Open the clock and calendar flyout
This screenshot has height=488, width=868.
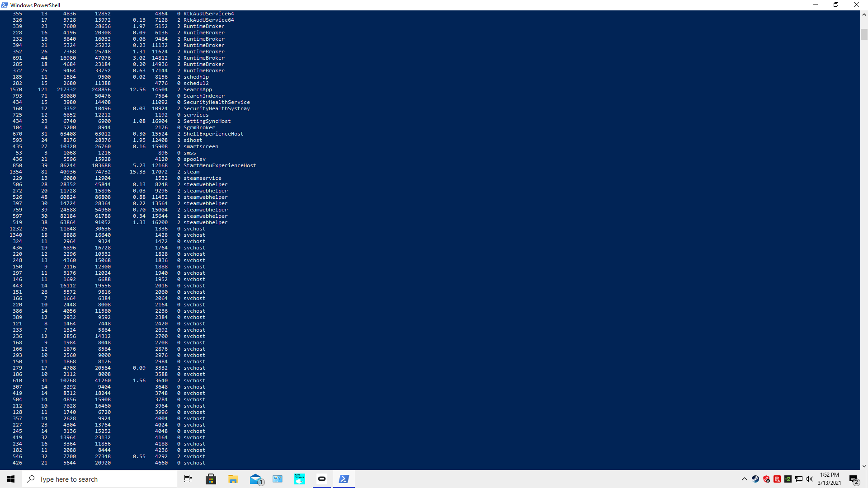pos(830,479)
